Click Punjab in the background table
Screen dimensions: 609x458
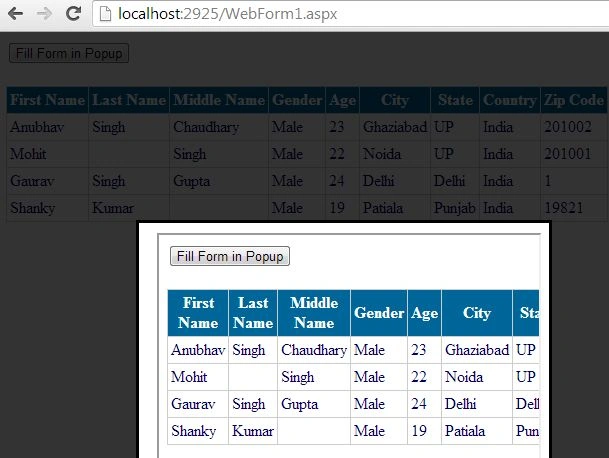point(454,208)
